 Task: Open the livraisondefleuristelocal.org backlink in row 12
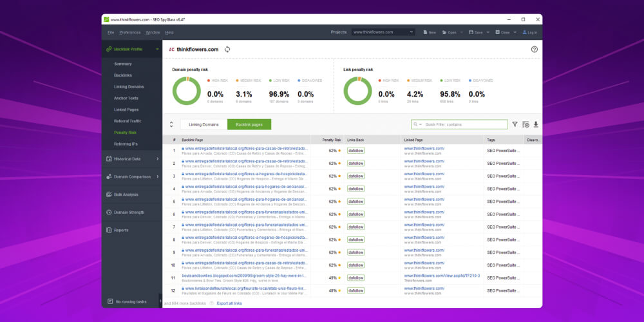pos(245,289)
